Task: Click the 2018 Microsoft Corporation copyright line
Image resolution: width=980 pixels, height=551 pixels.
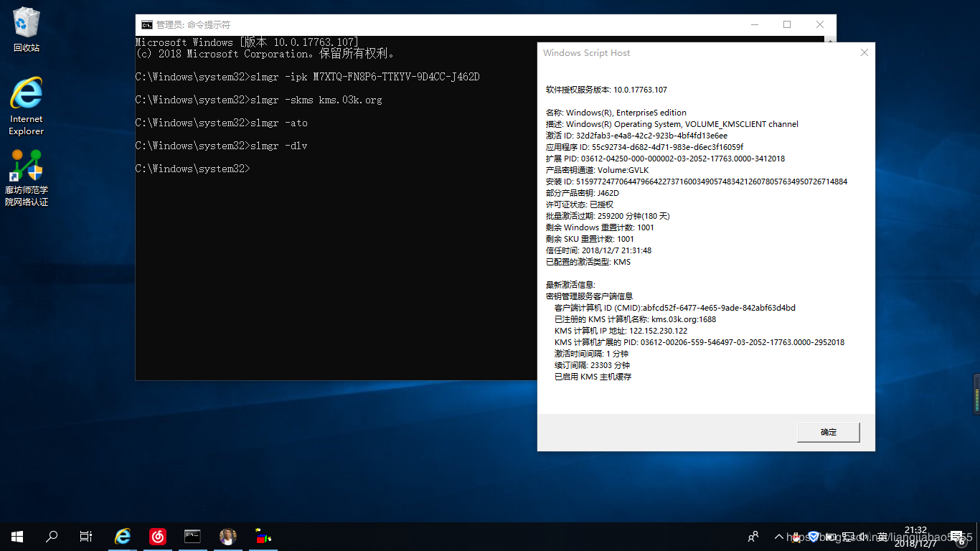Action: coord(265,54)
